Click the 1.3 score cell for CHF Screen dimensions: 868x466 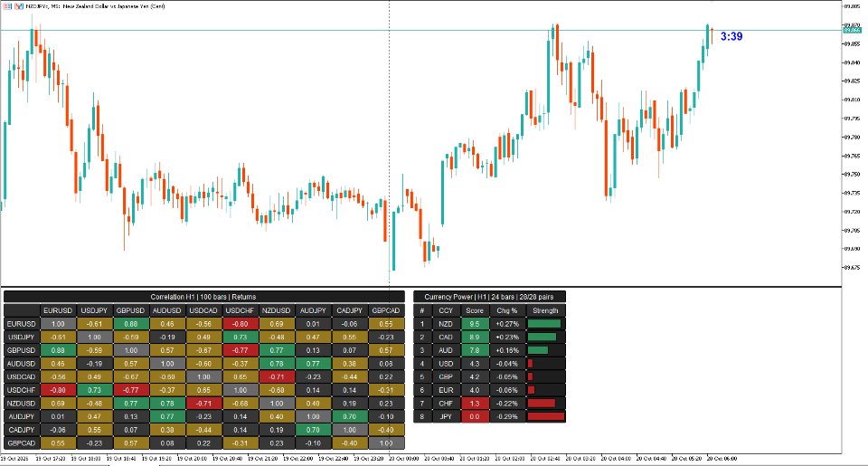pos(475,404)
